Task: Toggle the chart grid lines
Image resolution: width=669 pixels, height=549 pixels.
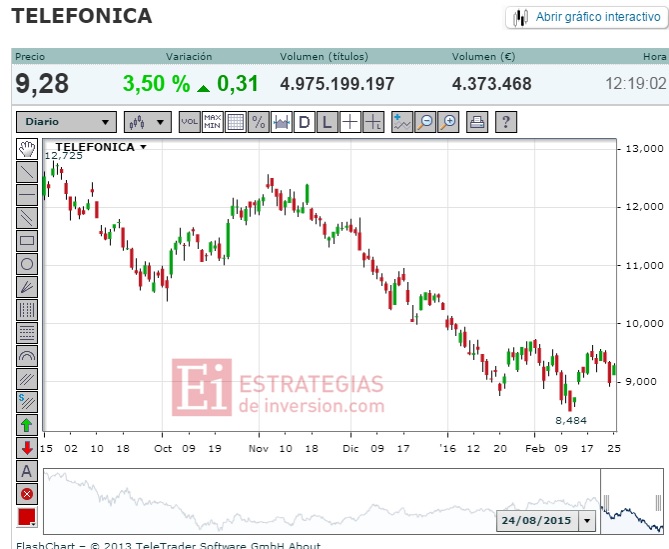Action: [x=236, y=122]
